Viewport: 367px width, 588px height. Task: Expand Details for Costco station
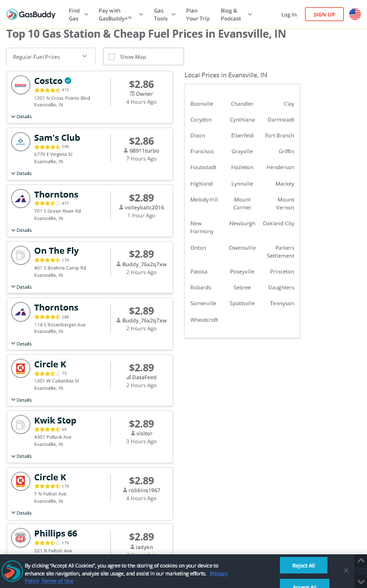tap(22, 117)
